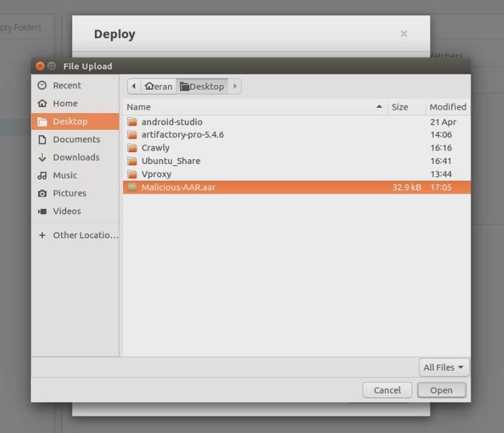Click Other Locations plus entry

78,236
